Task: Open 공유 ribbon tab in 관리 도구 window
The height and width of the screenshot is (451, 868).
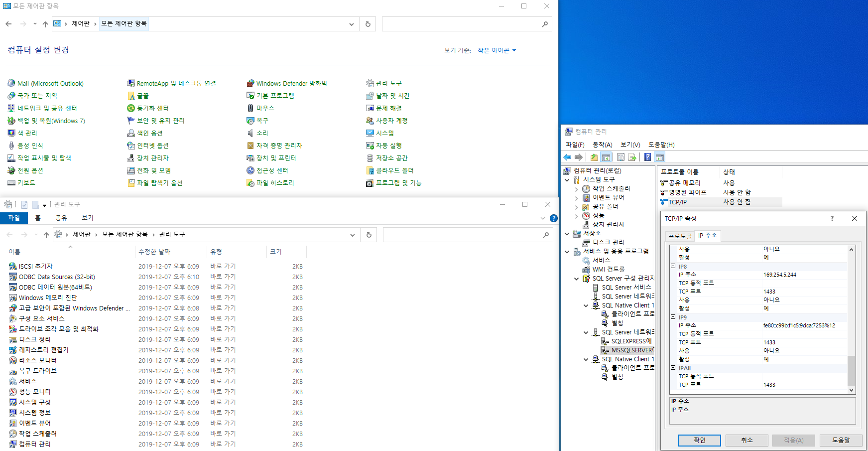Action: (x=61, y=218)
